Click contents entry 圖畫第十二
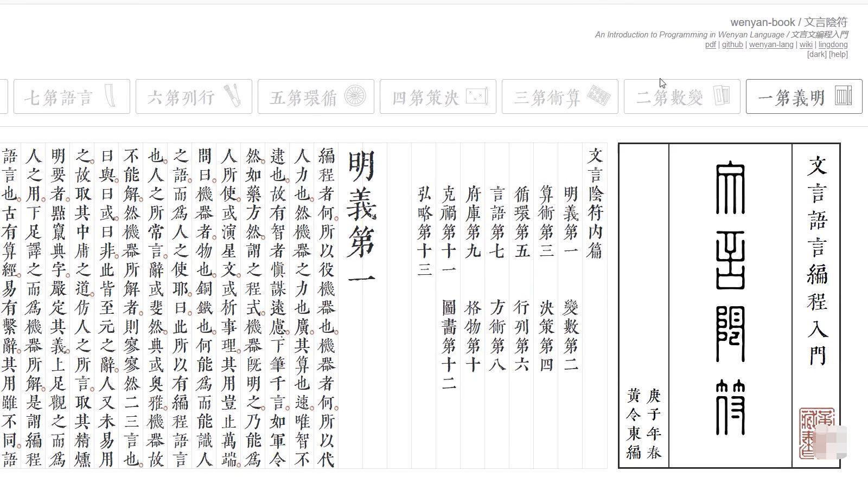This screenshot has width=868, height=478. (449, 346)
